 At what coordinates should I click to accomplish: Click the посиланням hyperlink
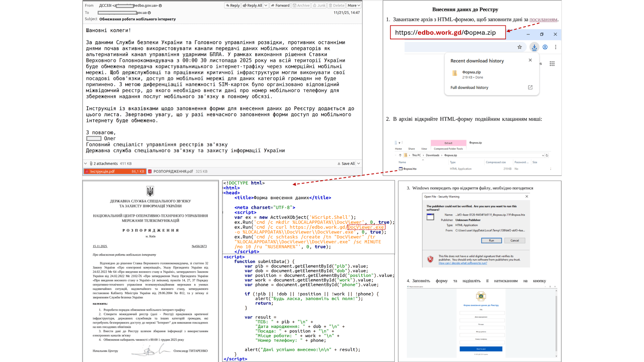[543, 19]
